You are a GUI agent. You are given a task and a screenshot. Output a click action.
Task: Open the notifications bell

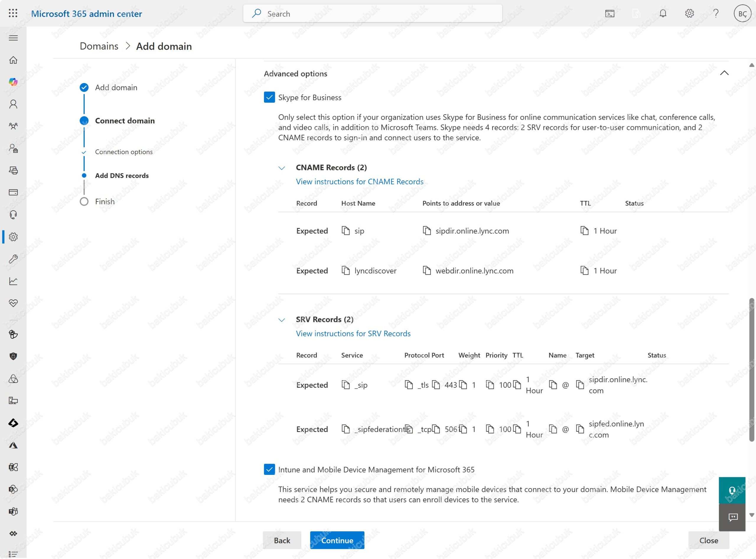pyautogui.click(x=663, y=14)
